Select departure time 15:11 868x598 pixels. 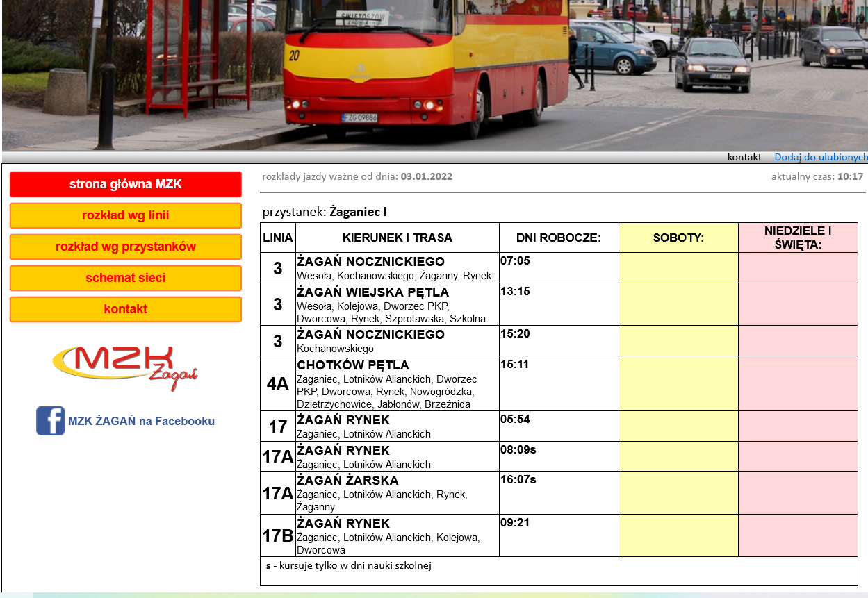click(515, 365)
